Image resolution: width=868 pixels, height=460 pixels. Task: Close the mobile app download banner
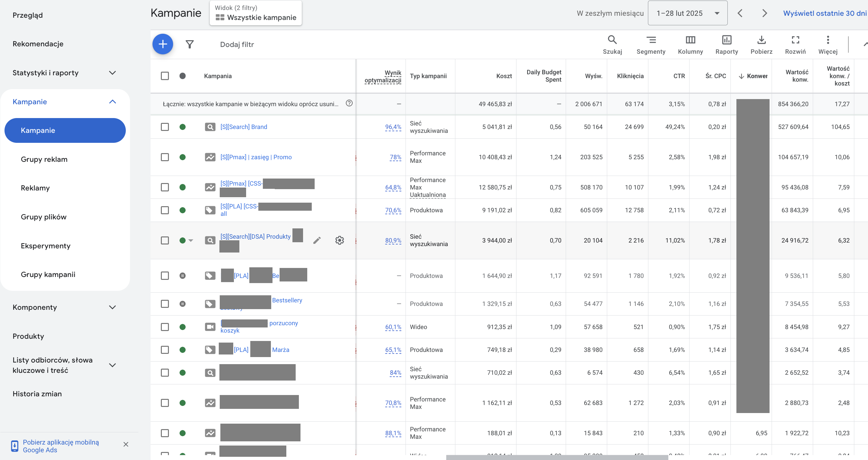pyautogui.click(x=126, y=444)
